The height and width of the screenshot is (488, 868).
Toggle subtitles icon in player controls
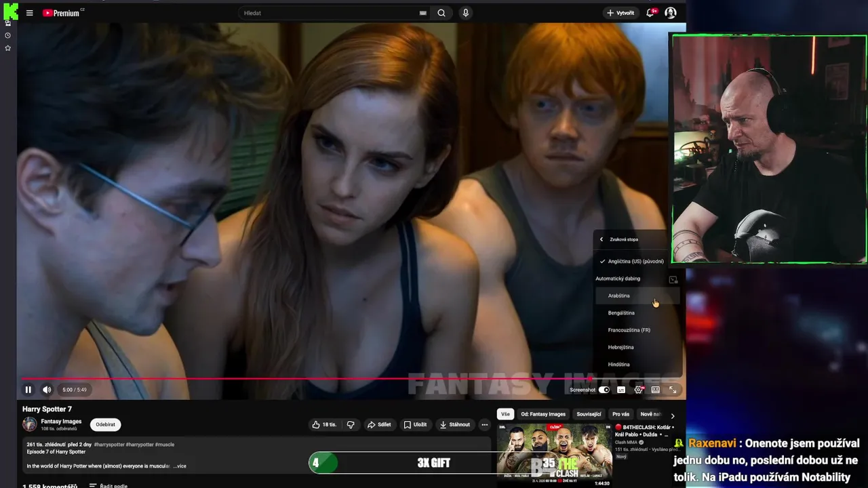pos(621,390)
